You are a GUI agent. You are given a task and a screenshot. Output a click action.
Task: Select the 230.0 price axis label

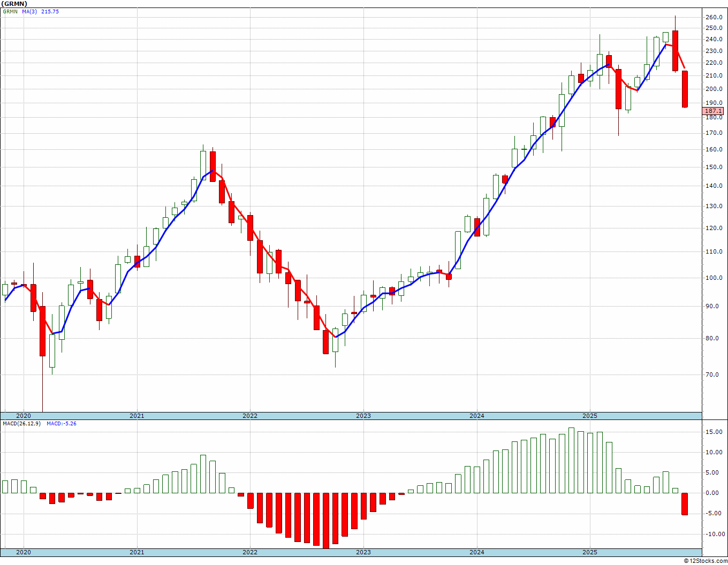[714, 51]
